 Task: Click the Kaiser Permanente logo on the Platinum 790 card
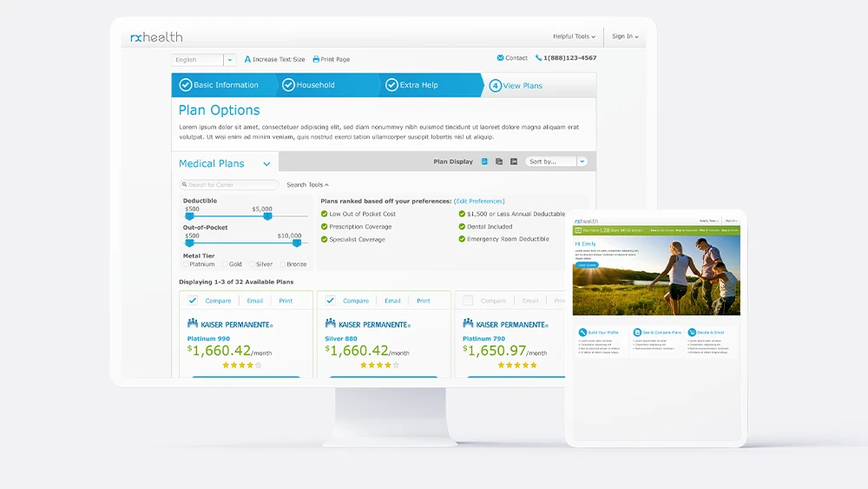point(505,324)
